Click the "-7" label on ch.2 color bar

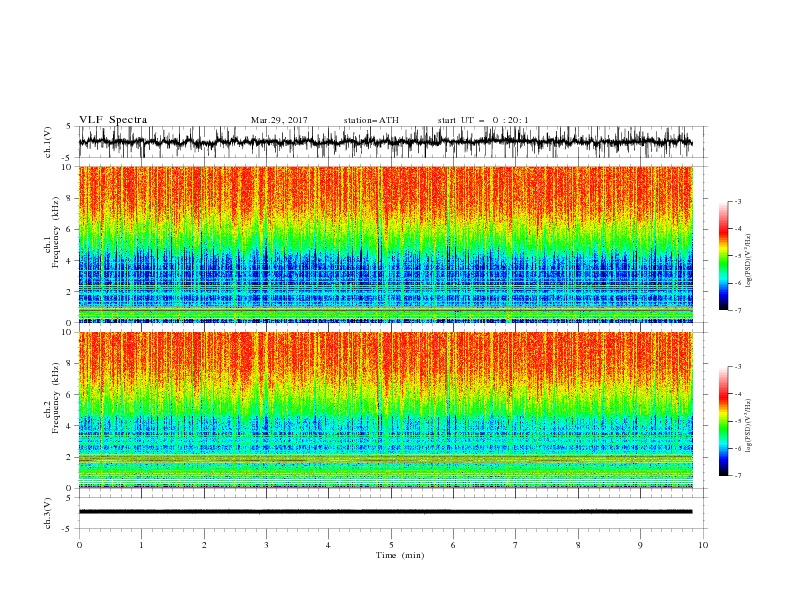click(738, 476)
